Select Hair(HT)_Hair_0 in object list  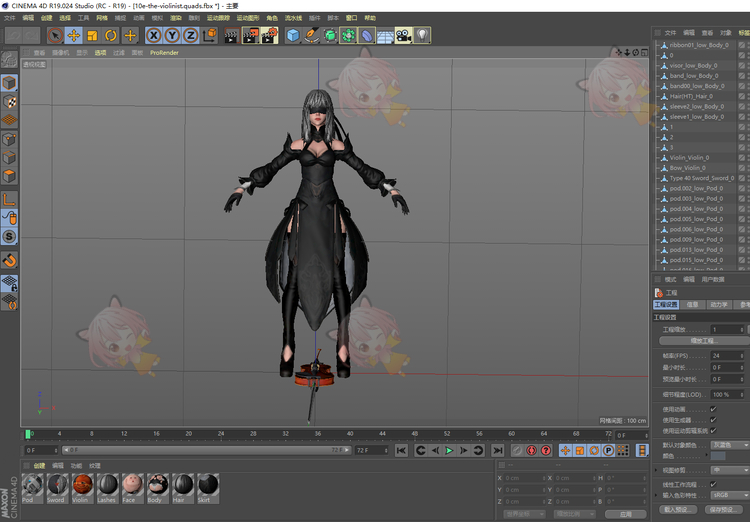[691, 96]
